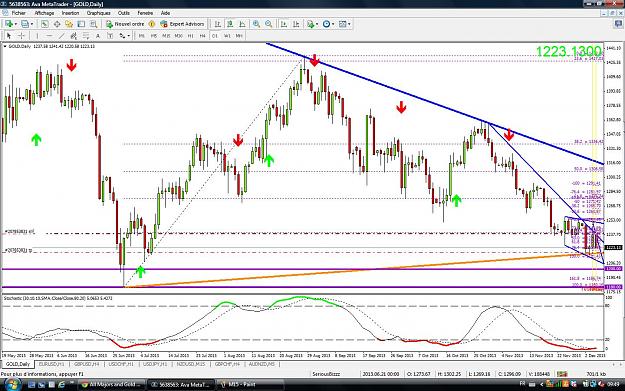The image size is (625, 391).
Task: Select the arrows objects tool
Action: (x=122, y=36)
